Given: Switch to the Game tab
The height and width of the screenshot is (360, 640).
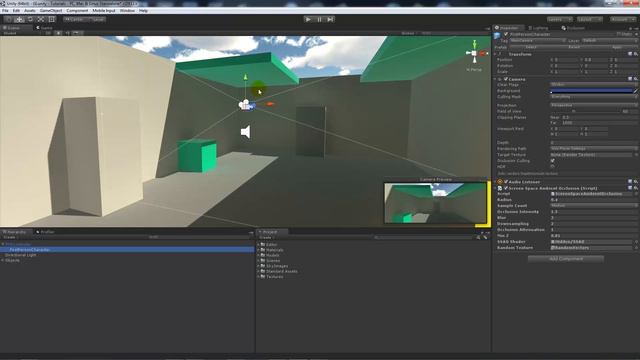Looking at the screenshot, I should click(44, 28).
